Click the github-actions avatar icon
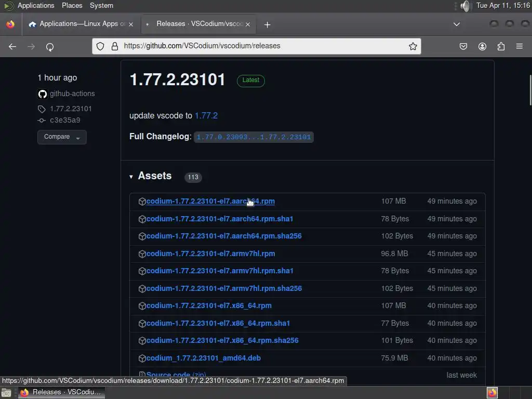 pos(43,94)
